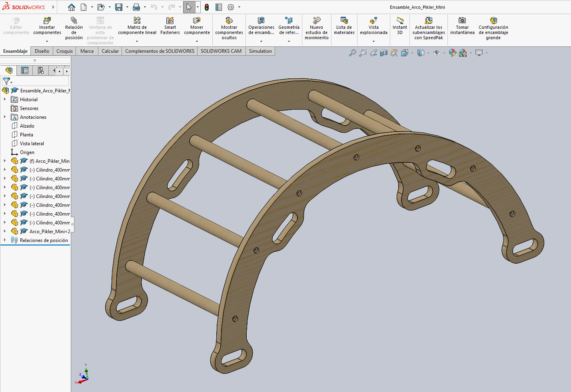Toggle section view in heads-up toolbar
This screenshot has height=392, width=571.
point(383,52)
